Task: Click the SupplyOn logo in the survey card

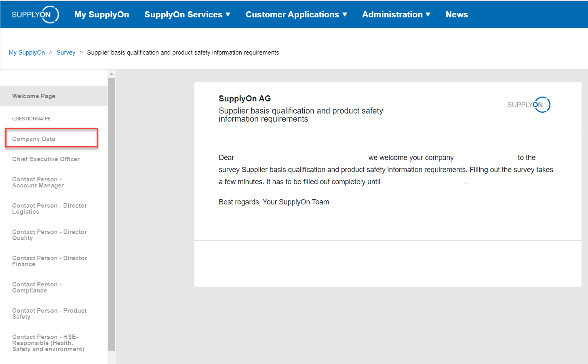Action: tap(529, 105)
